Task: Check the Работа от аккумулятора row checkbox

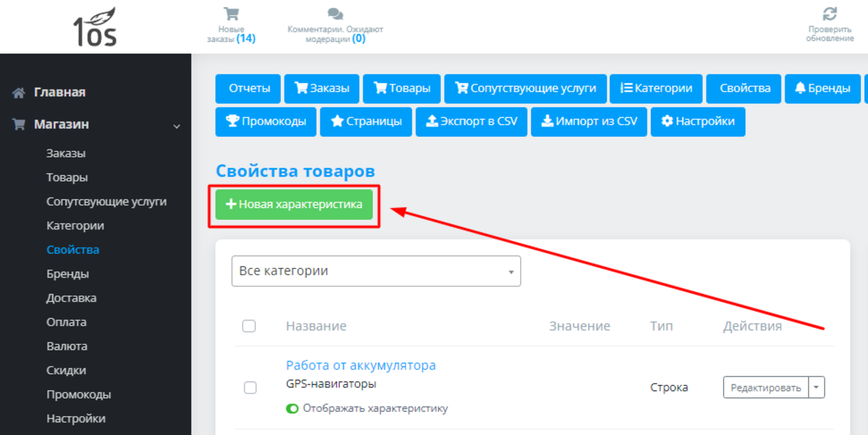Action: pyautogui.click(x=250, y=387)
